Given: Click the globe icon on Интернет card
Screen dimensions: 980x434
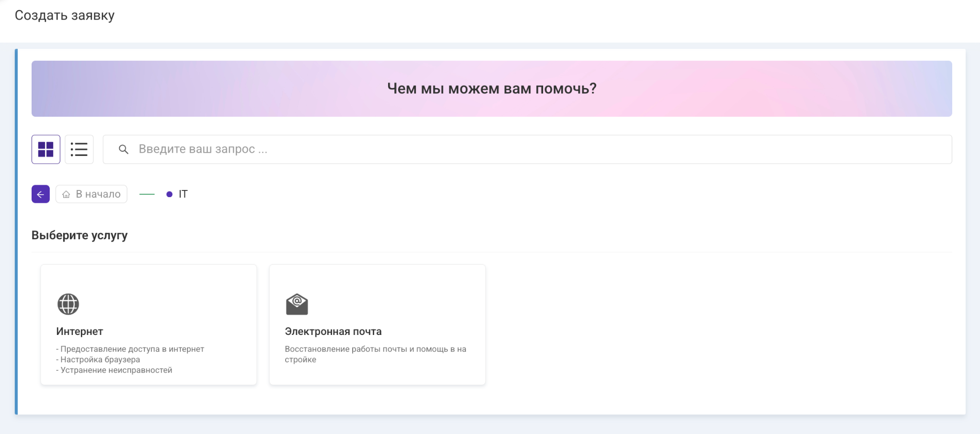Looking at the screenshot, I should [68, 304].
